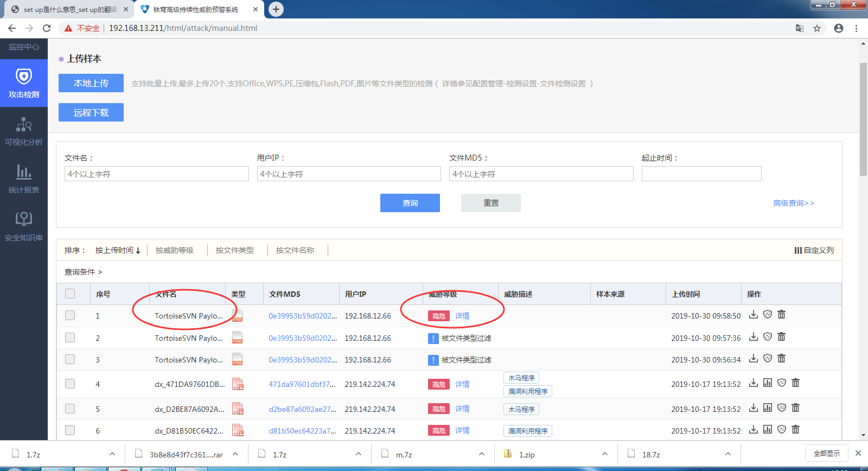Click the 本地上传 button
The width and height of the screenshot is (868, 471).
tap(91, 83)
